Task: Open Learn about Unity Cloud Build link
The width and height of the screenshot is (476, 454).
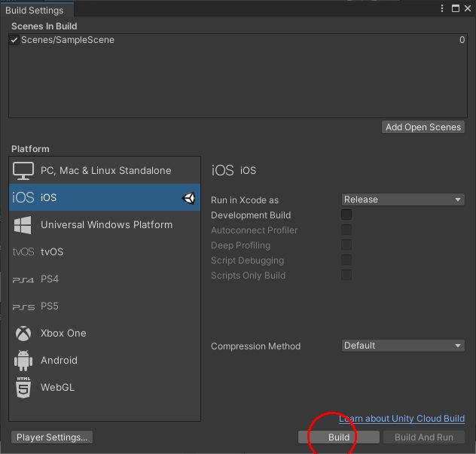Action: pyautogui.click(x=401, y=419)
